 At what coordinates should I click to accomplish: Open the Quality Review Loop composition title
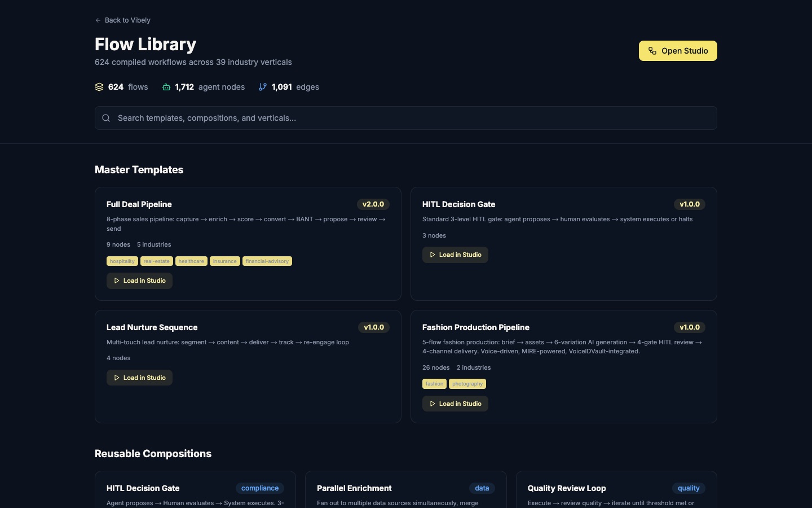[567, 488]
